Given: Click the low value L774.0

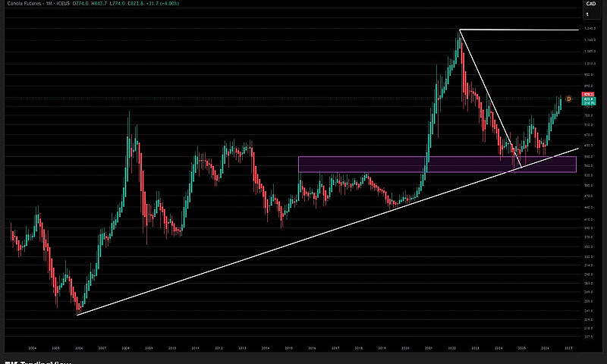Looking at the screenshot, I should (x=117, y=4).
